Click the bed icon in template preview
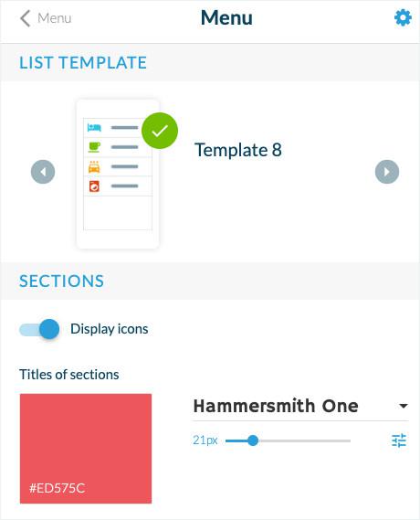Screen dimensions: 420x520 94,127
